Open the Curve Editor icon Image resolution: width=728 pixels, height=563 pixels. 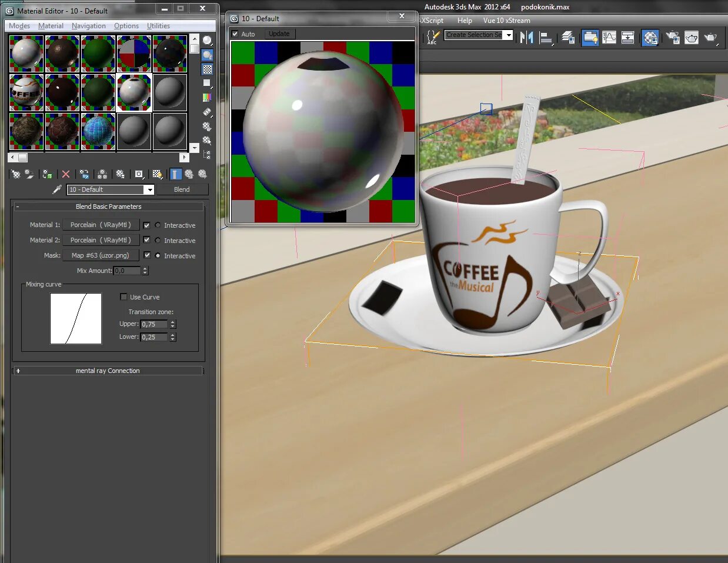pos(609,38)
